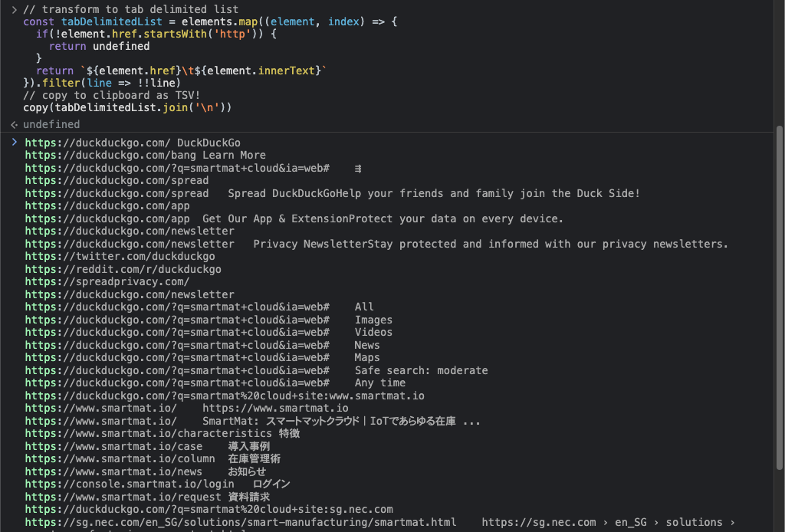Click the line ending in 'DuckDuckGo'

click(133, 143)
